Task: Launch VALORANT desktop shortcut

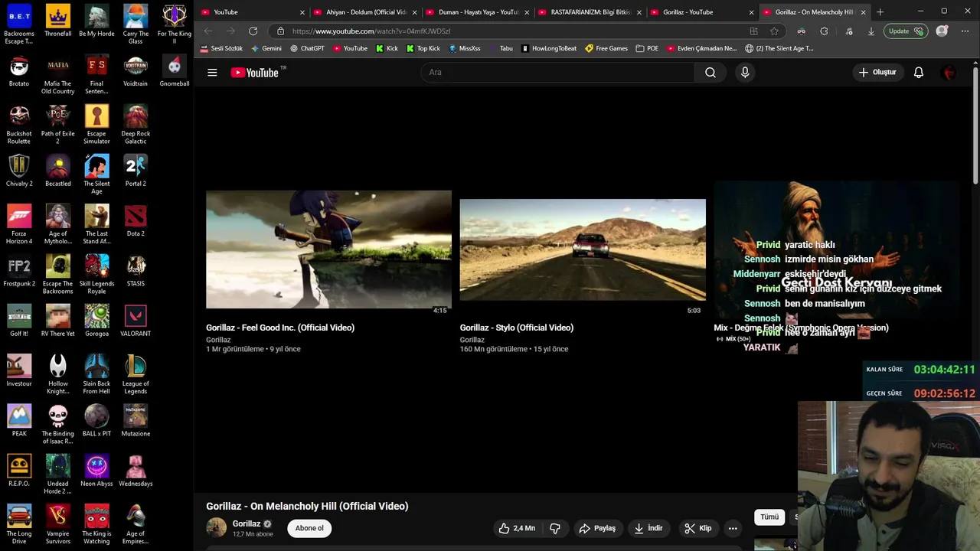Action: point(136,321)
